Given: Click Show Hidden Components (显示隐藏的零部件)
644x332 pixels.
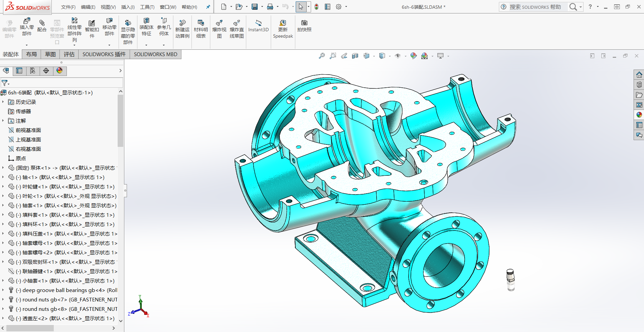Looking at the screenshot, I should point(128,32).
